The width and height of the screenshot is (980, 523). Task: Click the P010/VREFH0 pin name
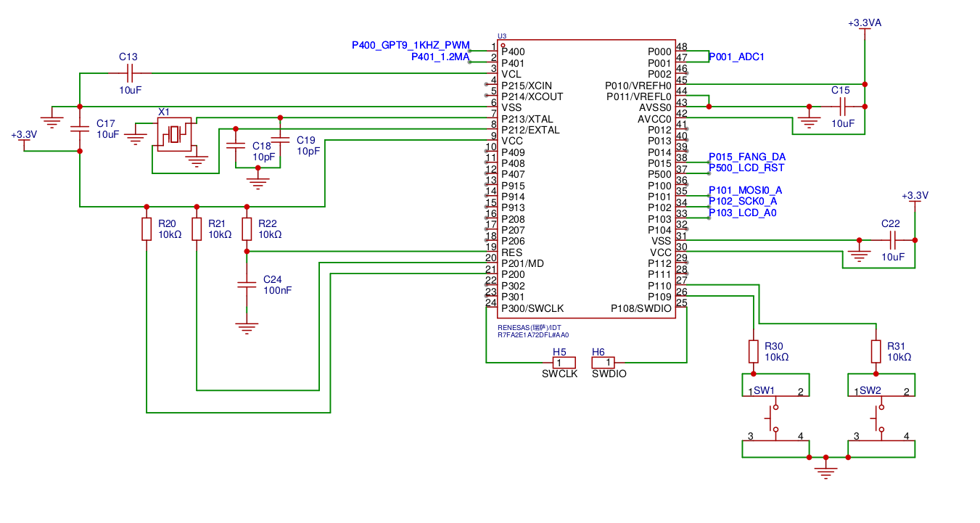[x=638, y=86]
